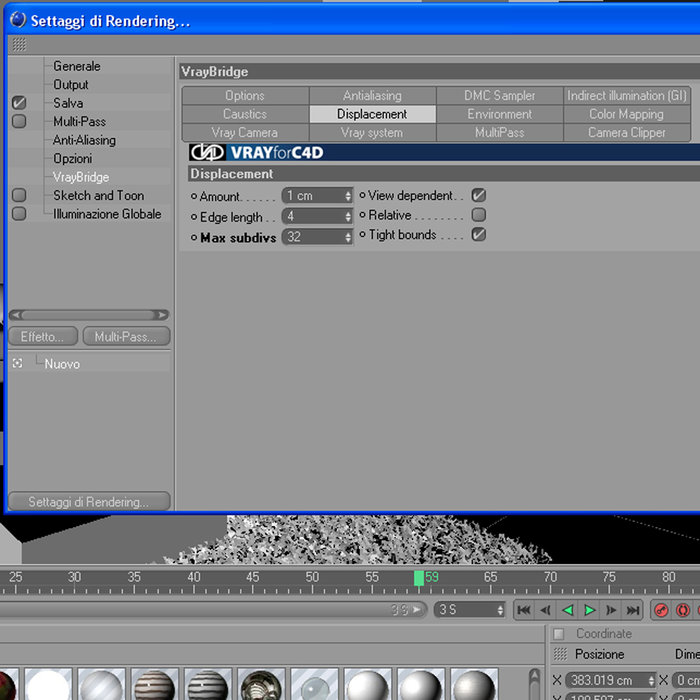Toggle the box beside Coordinate
Viewport: 700px width, 700px height.
(x=558, y=633)
